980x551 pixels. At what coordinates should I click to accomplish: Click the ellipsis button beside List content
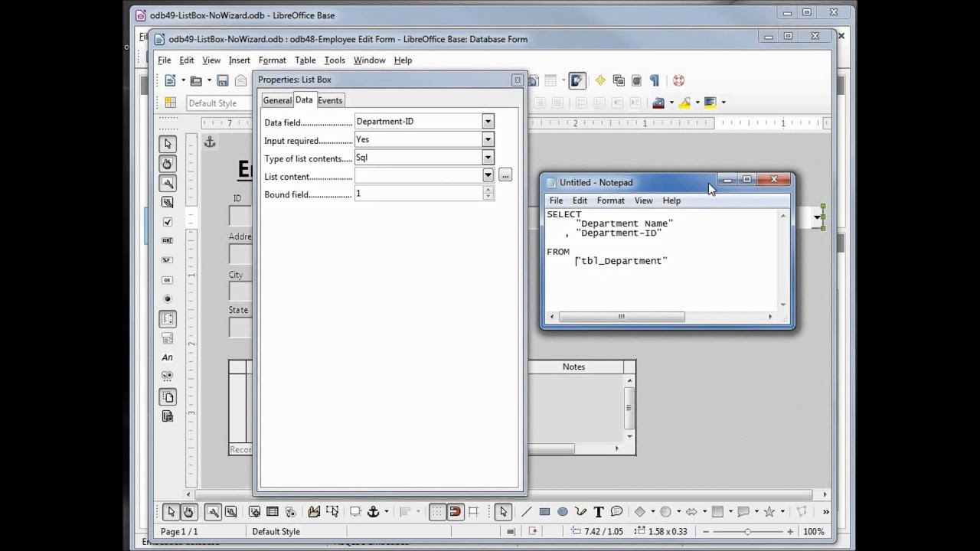[x=505, y=175]
